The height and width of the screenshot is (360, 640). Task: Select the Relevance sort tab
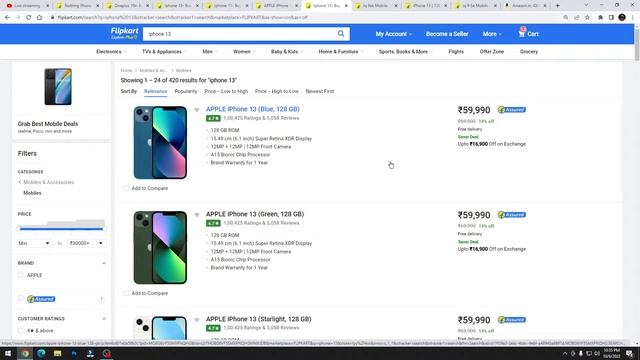156,91
